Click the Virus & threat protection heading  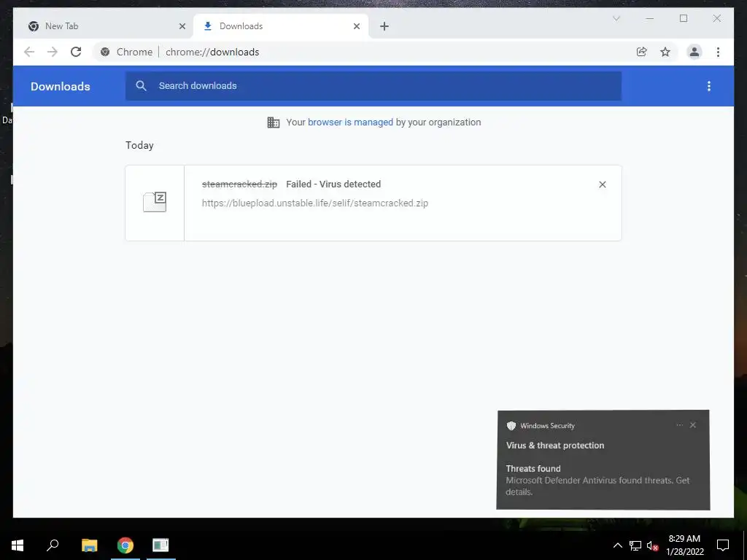pos(555,446)
